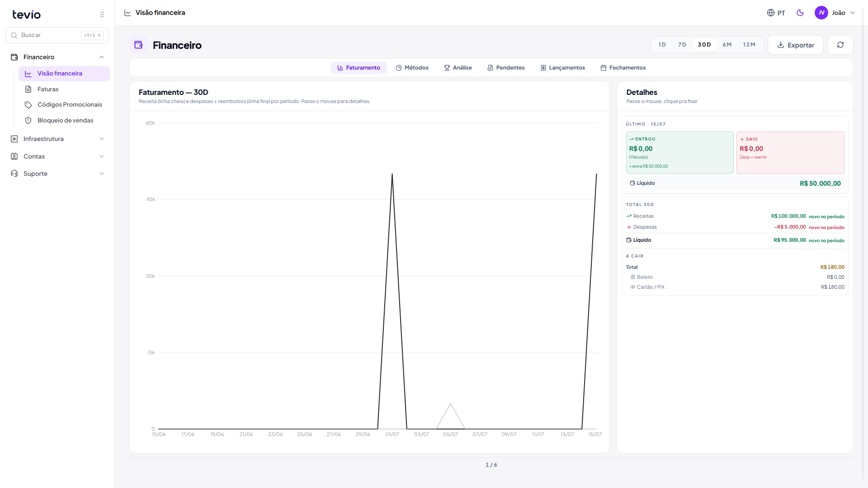
Task: Click the tevio logo
Action: (27, 14)
